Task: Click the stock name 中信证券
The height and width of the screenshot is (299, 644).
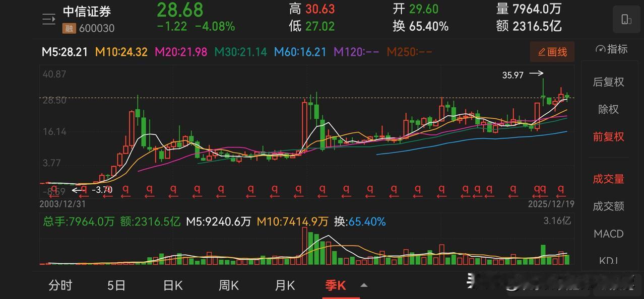Action: pyautogui.click(x=87, y=12)
